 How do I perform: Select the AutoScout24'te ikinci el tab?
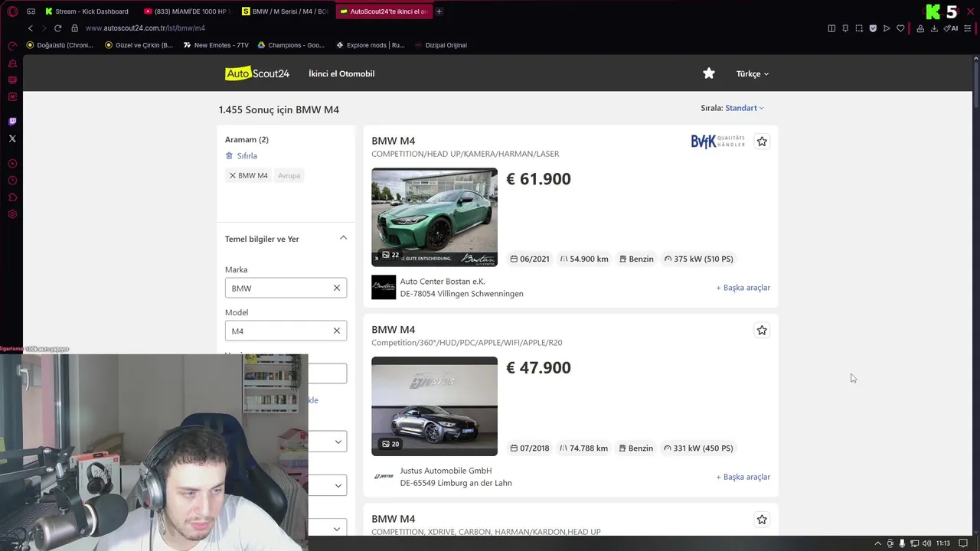pos(383,11)
